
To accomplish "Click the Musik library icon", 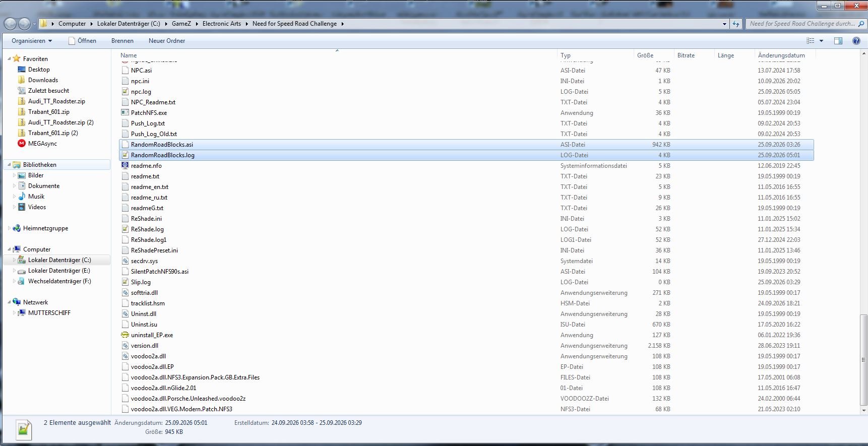I will pos(22,197).
